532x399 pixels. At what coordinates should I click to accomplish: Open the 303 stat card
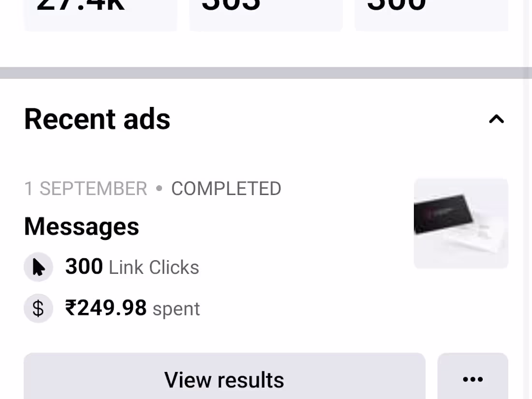point(266,15)
